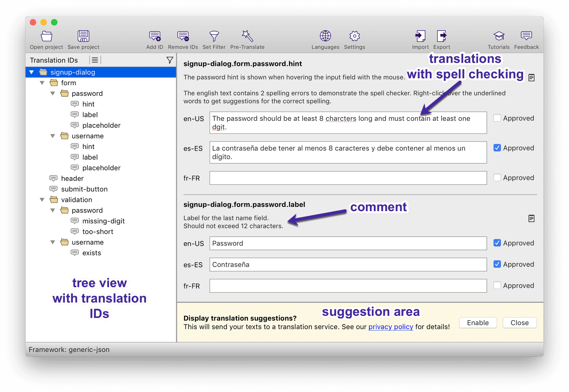Mark the en-US password hint as Approved

497,118
